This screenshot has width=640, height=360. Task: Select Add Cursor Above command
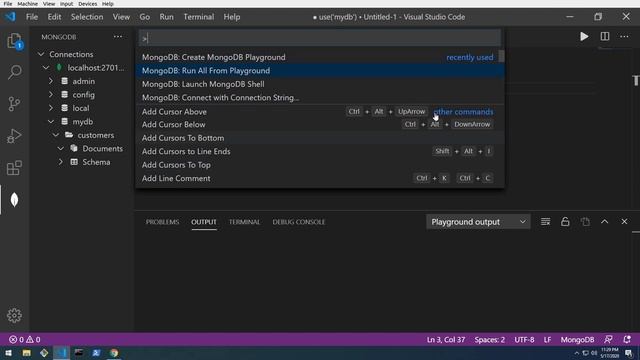click(x=320, y=111)
